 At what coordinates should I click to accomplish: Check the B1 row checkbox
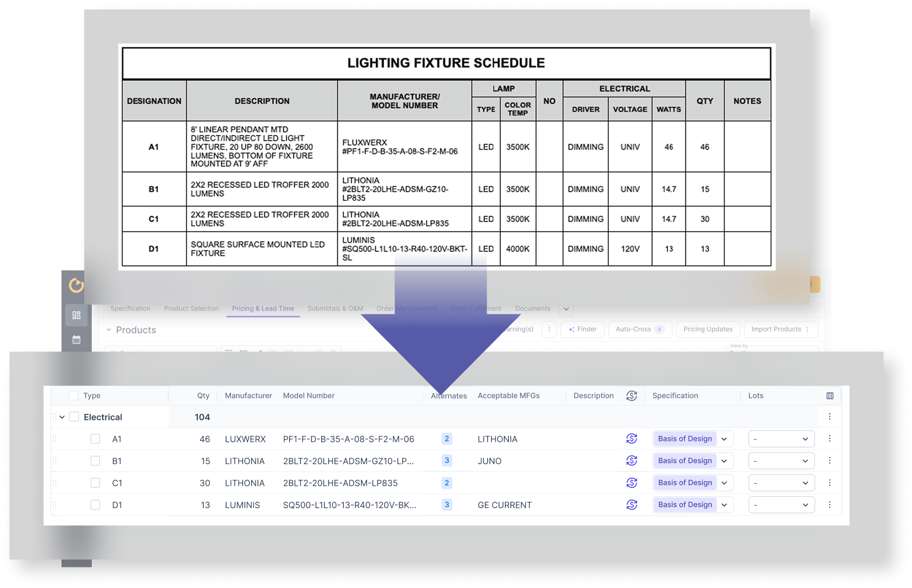click(95, 461)
